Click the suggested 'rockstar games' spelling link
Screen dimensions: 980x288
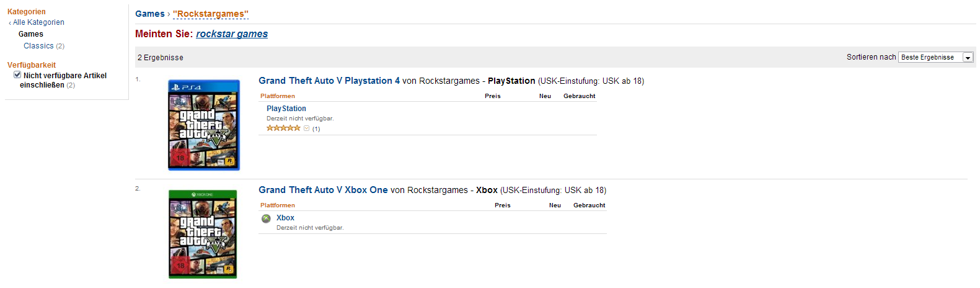(x=232, y=34)
